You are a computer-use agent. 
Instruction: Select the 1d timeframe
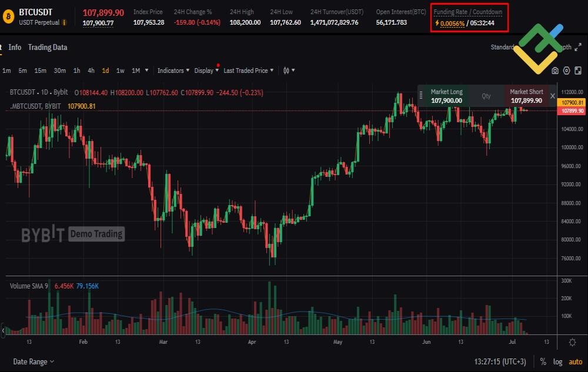pyautogui.click(x=105, y=71)
